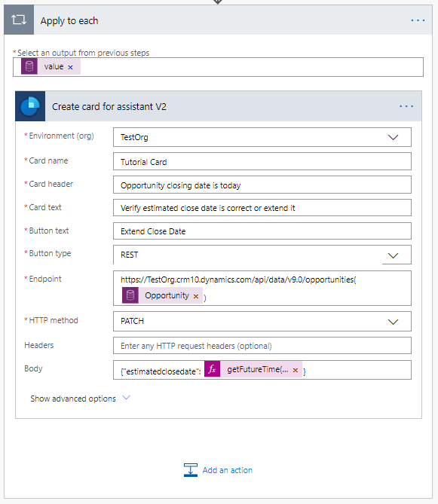Click the Headers label

[x=39, y=345]
